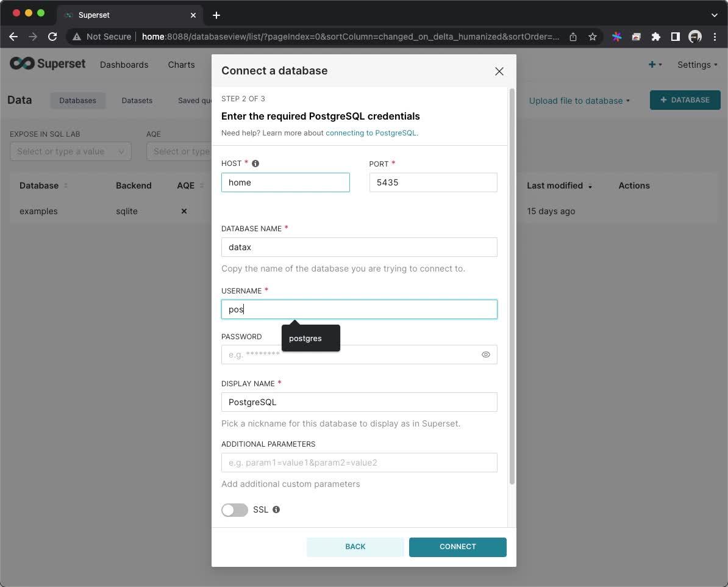This screenshot has width=728, height=587.
Task: Bookmark this page with the star icon
Action: click(x=592, y=37)
